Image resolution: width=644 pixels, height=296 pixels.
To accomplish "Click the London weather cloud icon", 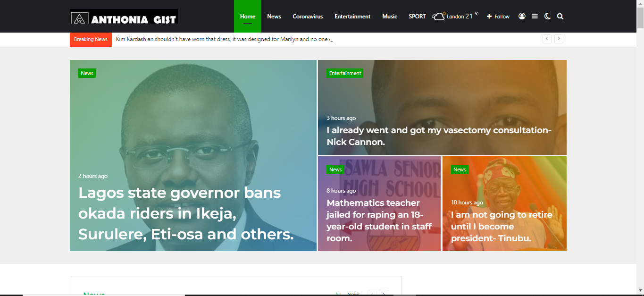I will [438, 16].
